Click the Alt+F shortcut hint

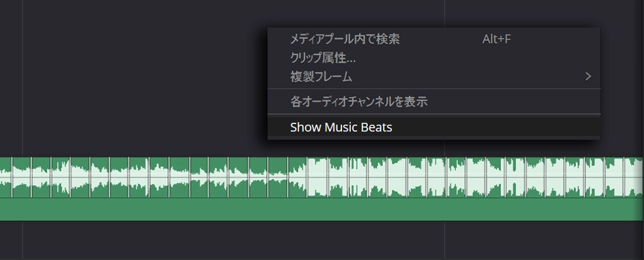pos(496,39)
